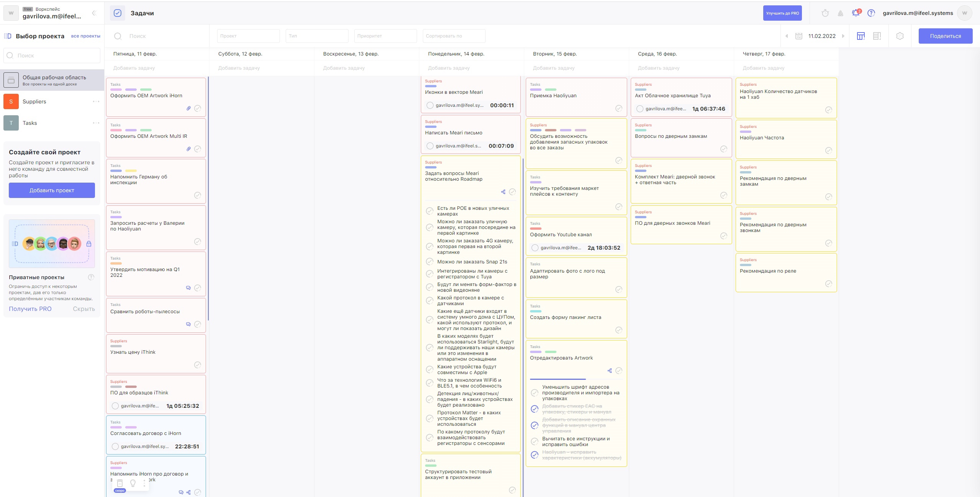Viewport: 980px width, 497px height.
Task: Open the notifications bell
Action: point(856,13)
